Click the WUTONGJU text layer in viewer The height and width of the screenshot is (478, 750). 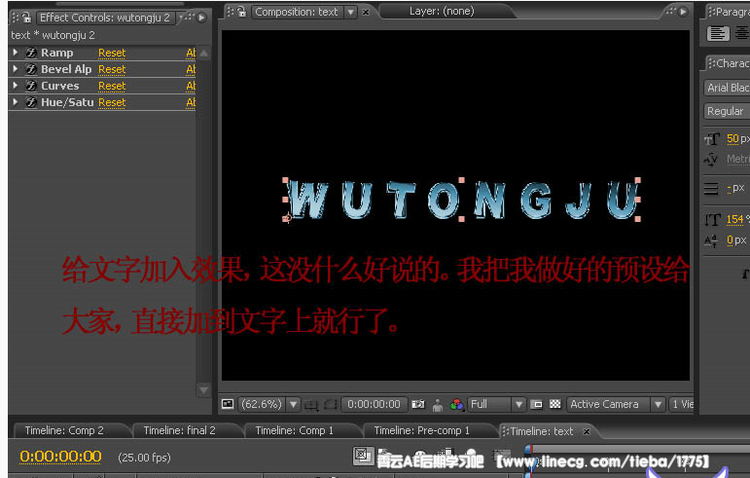463,200
